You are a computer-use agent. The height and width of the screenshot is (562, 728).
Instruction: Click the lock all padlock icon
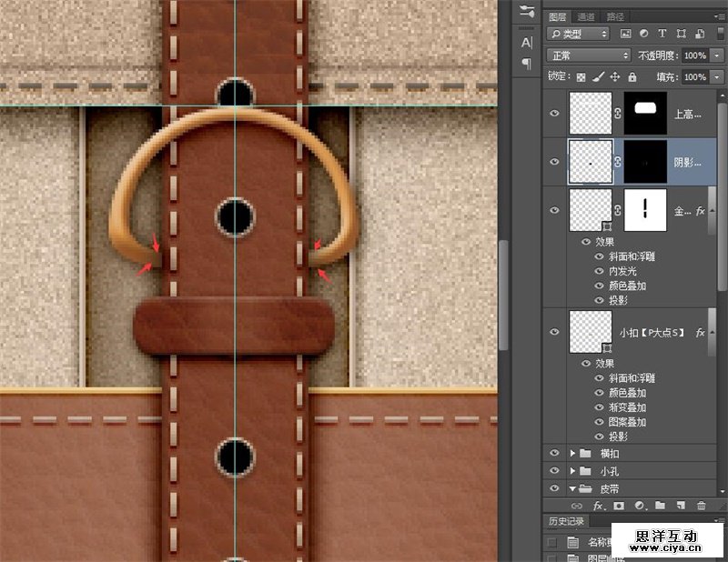click(x=632, y=78)
